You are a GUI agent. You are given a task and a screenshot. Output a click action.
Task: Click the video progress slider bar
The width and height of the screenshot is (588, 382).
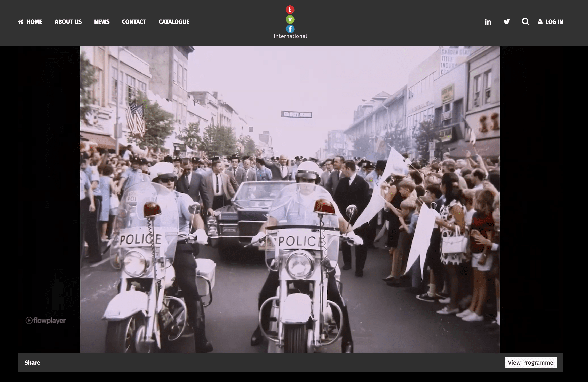point(290,352)
